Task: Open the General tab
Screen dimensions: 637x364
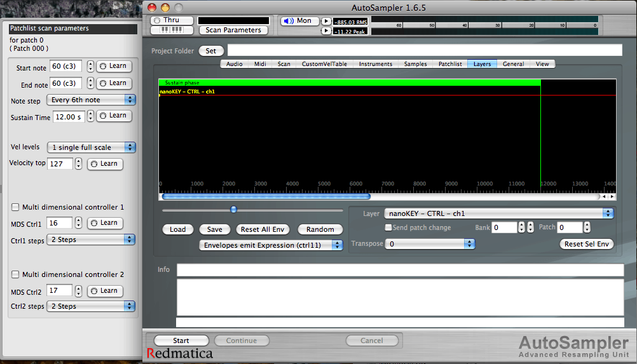Action: pyautogui.click(x=514, y=64)
